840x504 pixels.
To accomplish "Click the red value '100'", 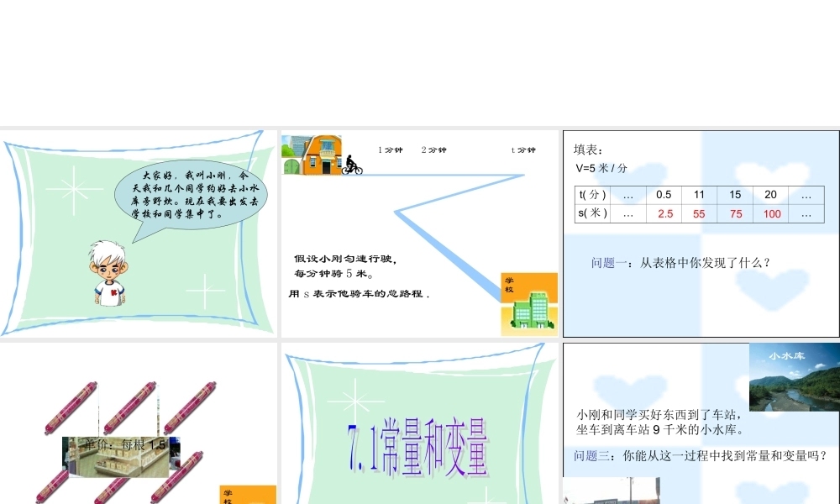I will (772, 213).
